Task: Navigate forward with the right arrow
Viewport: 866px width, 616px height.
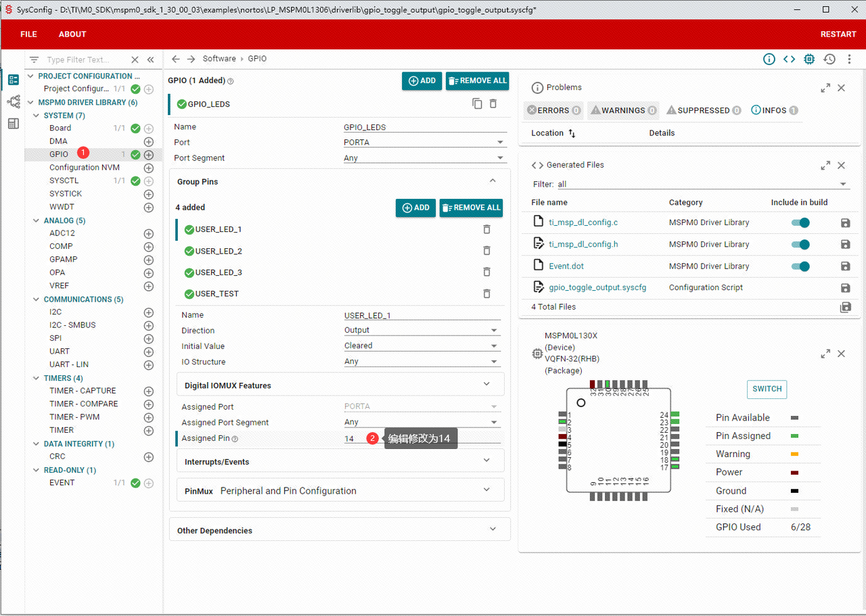Action: [x=191, y=59]
